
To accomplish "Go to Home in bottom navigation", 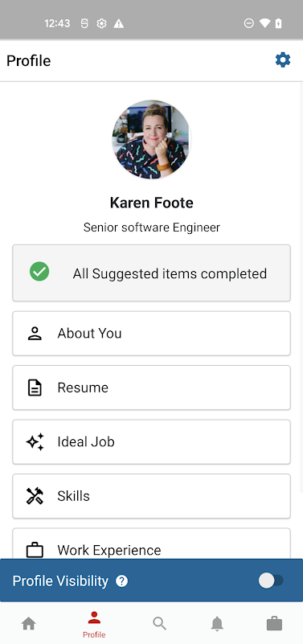I will coord(28,623).
